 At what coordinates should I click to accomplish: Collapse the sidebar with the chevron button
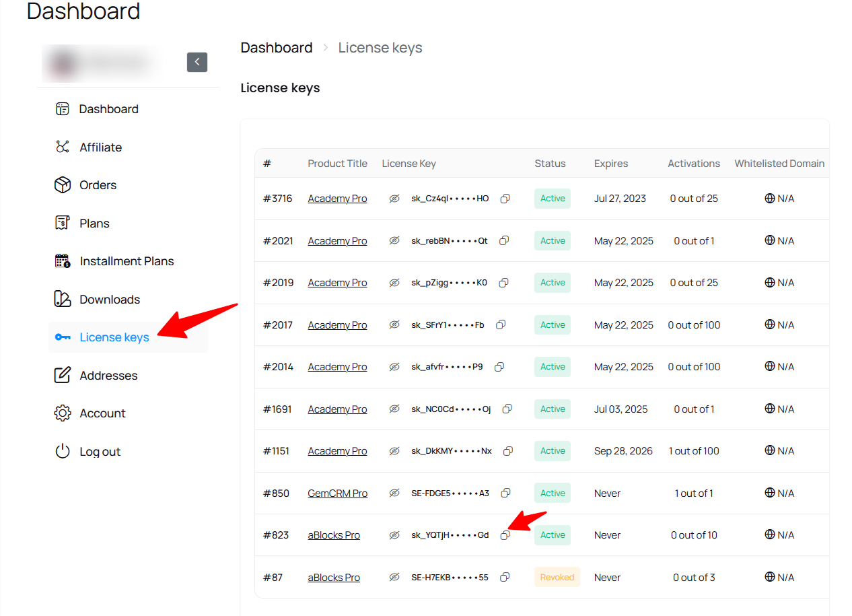point(197,62)
